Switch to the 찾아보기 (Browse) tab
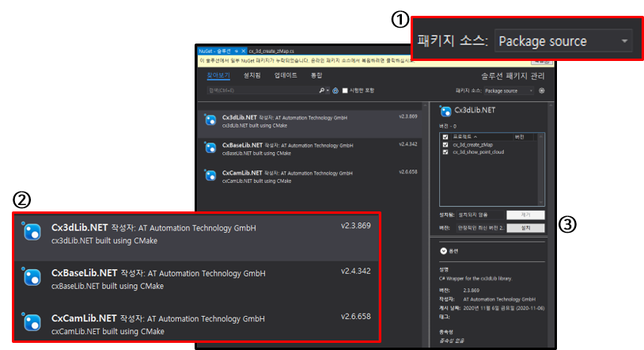The image size is (644, 350). coord(218,75)
